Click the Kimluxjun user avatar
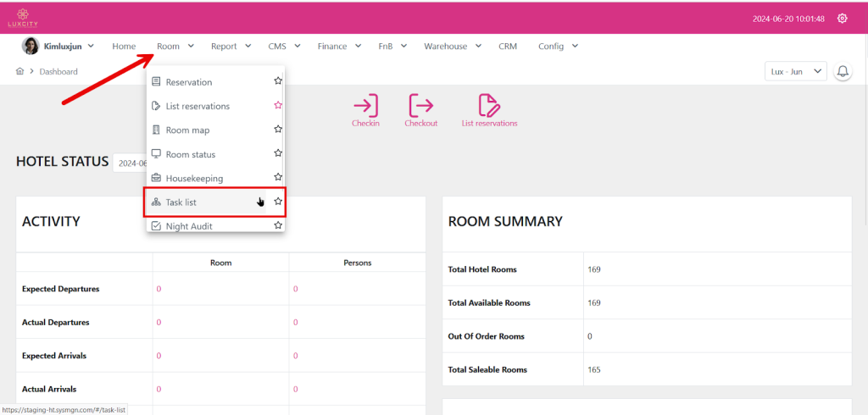This screenshot has height=415, width=868. [30, 47]
